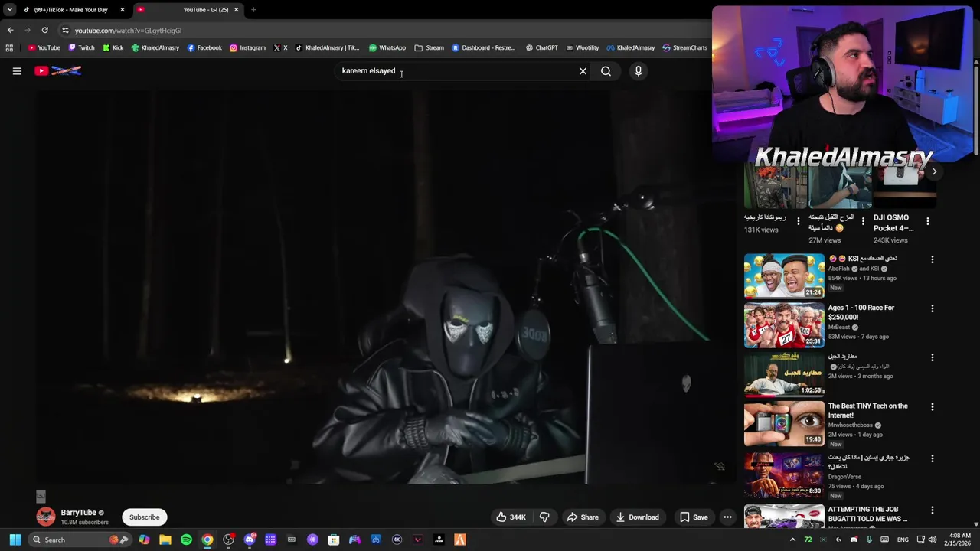Open the Chrome apps grid in bookmarks bar
The image size is (980, 551).
click(x=9, y=47)
